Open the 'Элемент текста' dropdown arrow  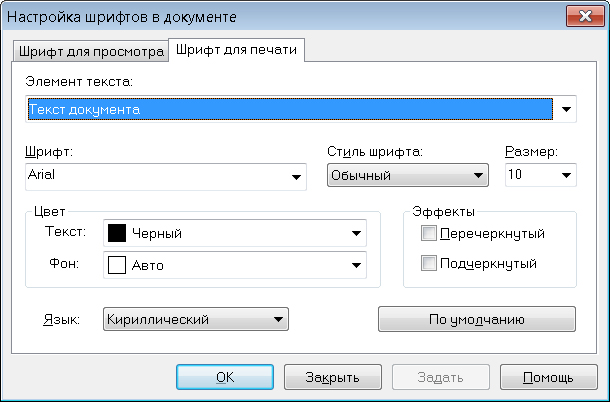point(566,109)
